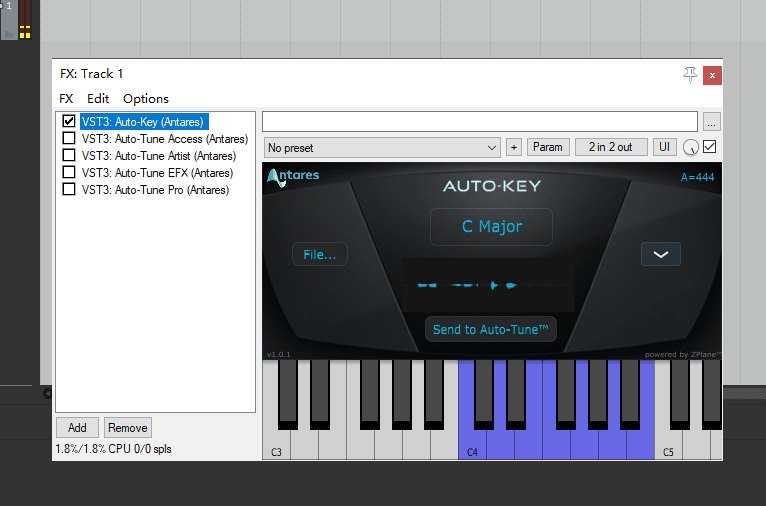This screenshot has height=506, width=766.
Task: Enable the Auto-Tune EFX plugin checkbox
Action: click(69, 172)
